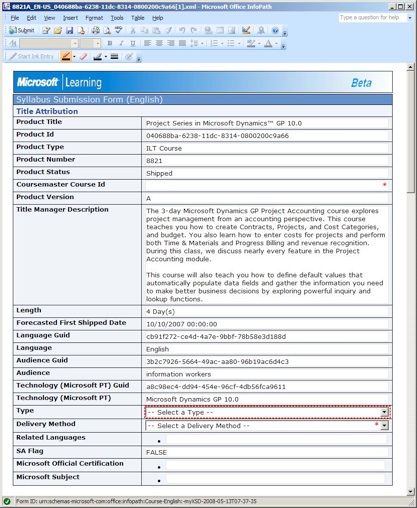
Task: Select the ink Eraser tool
Action: pos(83,56)
